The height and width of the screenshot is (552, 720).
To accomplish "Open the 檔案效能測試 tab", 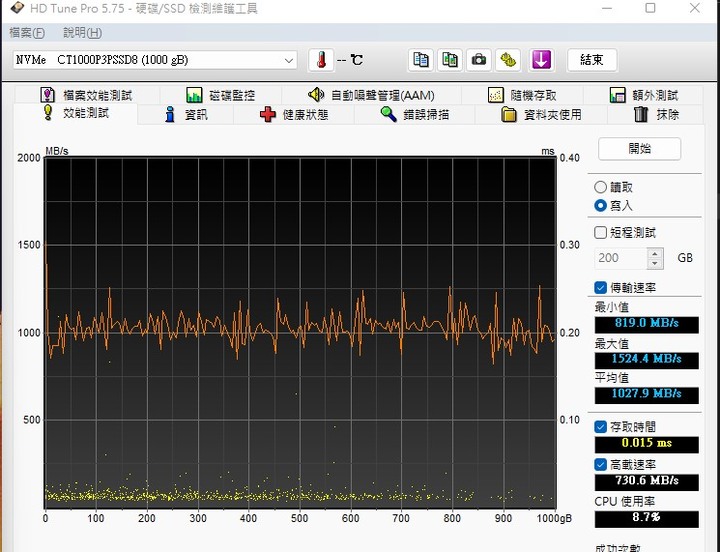I will point(87,95).
